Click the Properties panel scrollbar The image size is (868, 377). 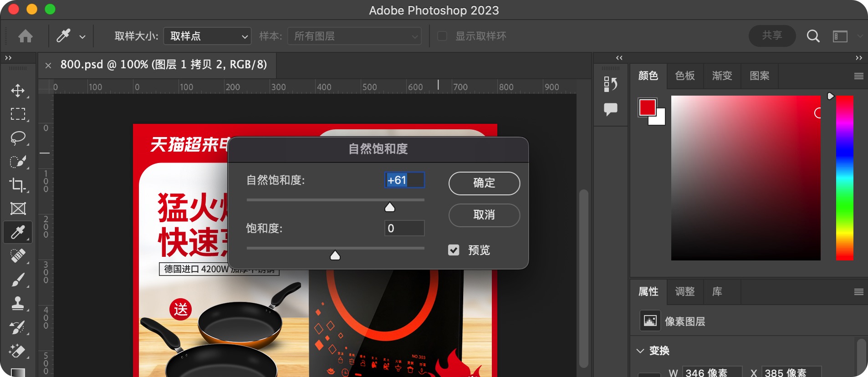861,357
